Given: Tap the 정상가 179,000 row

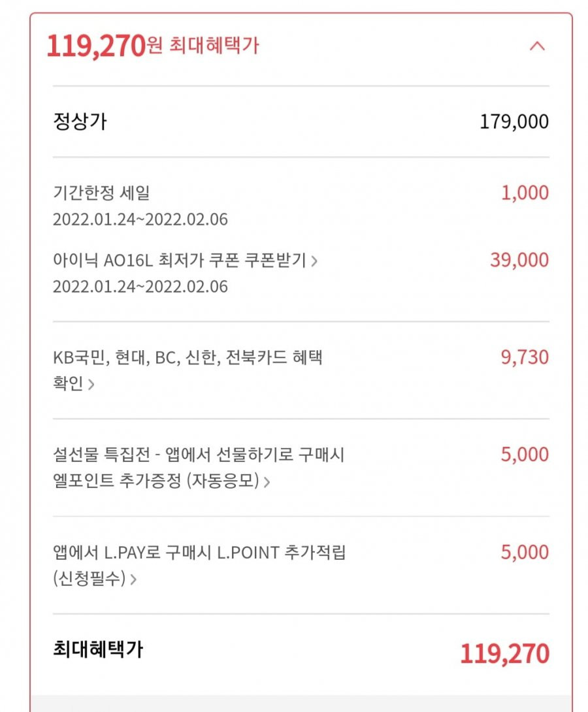Looking at the screenshot, I should [x=301, y=121].
